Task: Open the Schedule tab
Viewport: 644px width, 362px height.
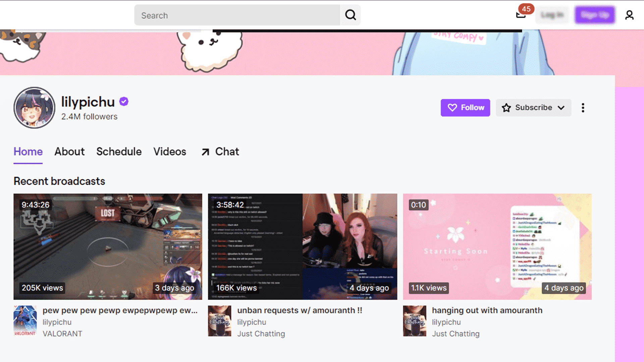Action: pyautogui.click(x=119, y=152)
